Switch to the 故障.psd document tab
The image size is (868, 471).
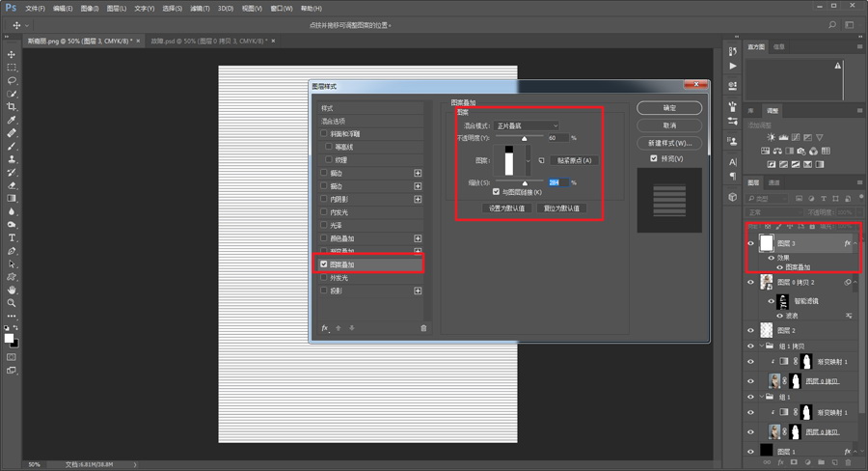pyautogui.click(x=208, y=41)
